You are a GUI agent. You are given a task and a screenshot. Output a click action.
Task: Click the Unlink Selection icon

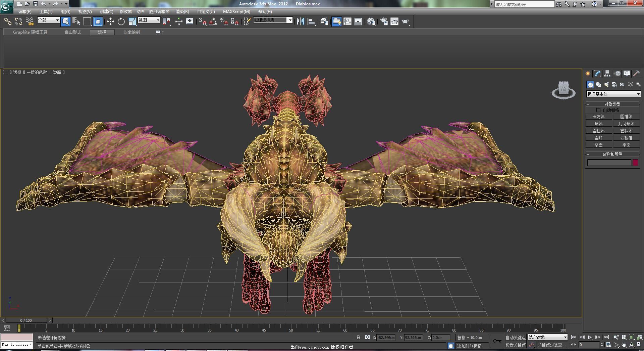point(18,21)
